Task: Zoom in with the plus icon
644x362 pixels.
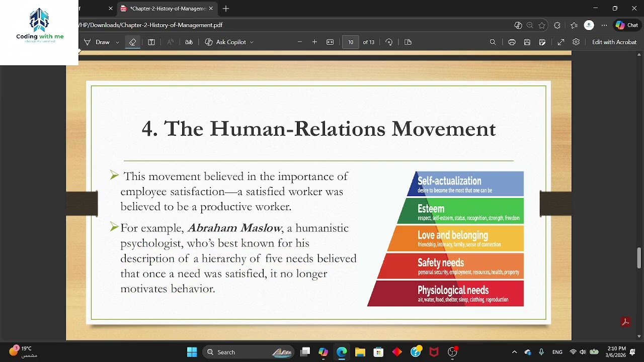Action: tap(315, 42)
